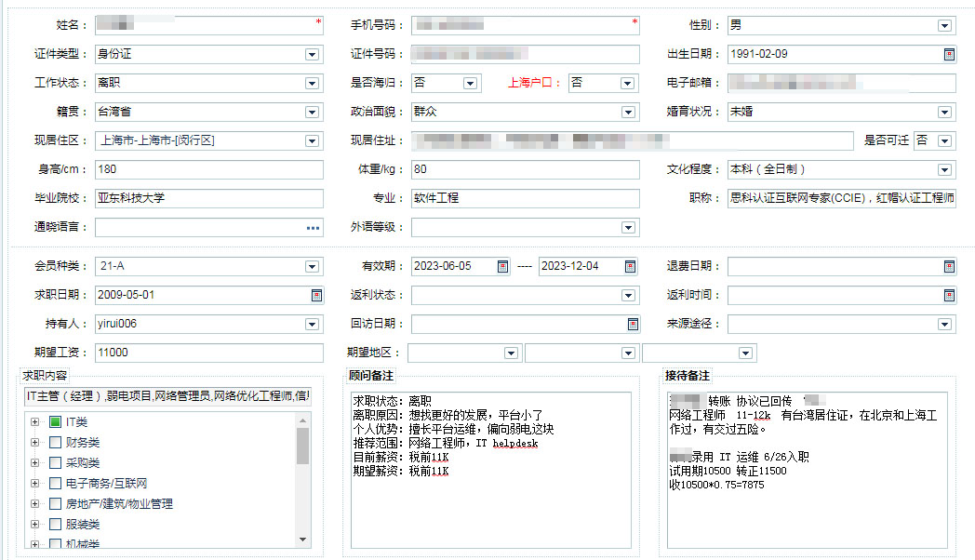The width and height of the screenshot is (975, 560).
Task: Open the 持有人 dropdown
Action: 313,324
